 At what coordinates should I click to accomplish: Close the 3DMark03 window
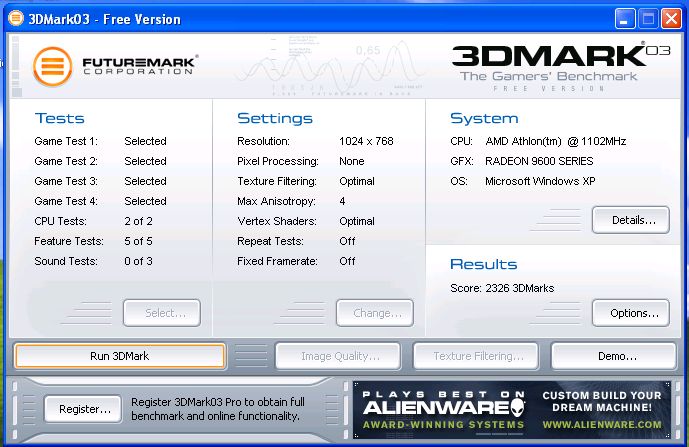(671, 19)
